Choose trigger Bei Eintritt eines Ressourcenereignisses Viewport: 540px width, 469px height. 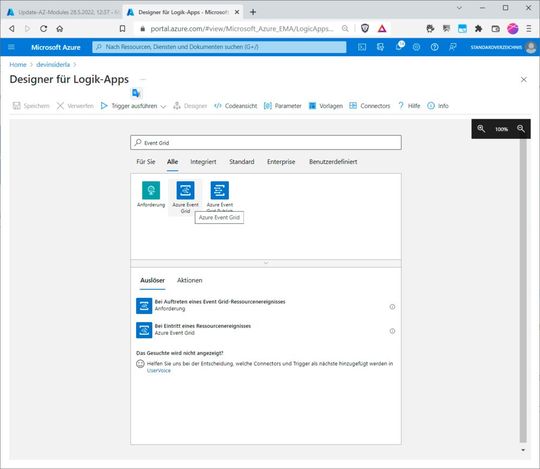click(266, 330)
